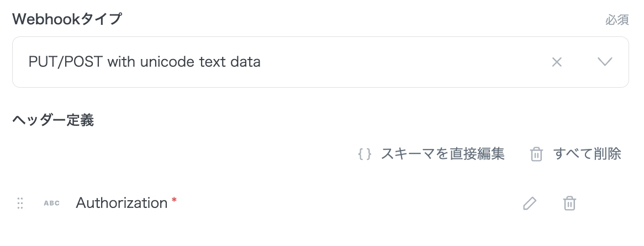The width and height of the screenshot is (644, 246).
Task: Click the すべて削除 text label
Action: (587, 154)
